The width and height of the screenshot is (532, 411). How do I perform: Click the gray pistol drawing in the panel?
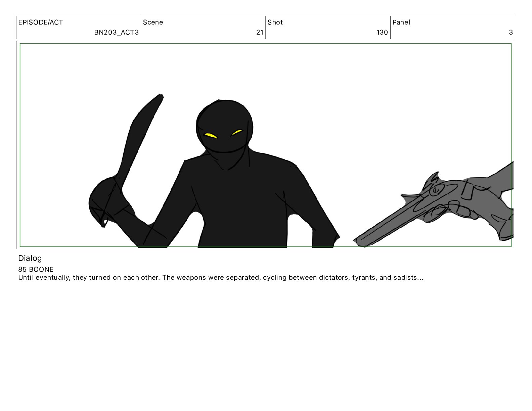click(x=433, y=205)
